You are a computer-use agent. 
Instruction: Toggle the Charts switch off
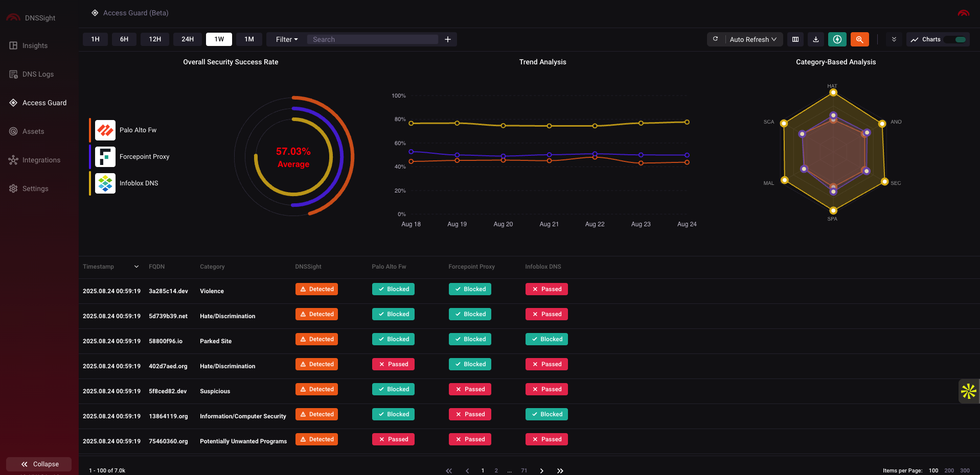tap(955, 39)
